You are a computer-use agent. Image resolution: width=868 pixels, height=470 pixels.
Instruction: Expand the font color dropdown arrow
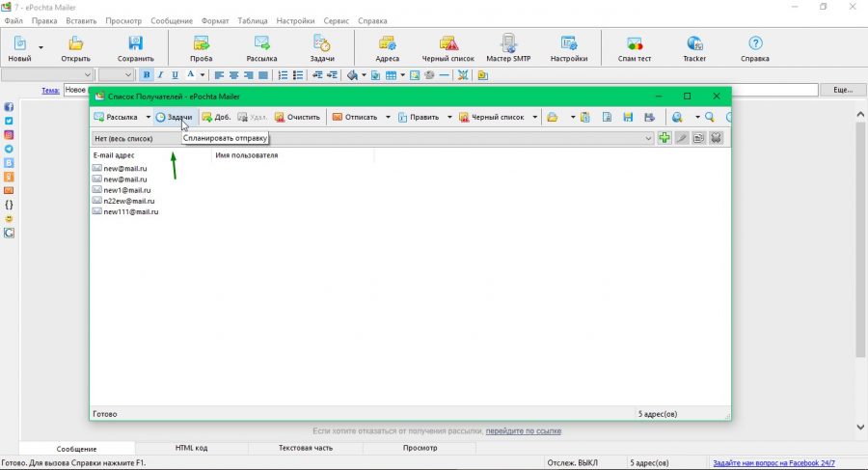tap(203, 75)
